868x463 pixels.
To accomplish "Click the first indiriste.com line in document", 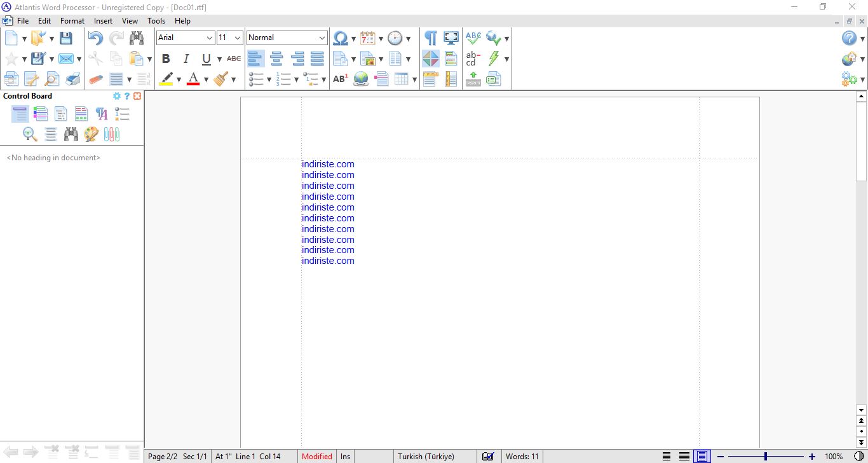I will [x=328, y=164].
